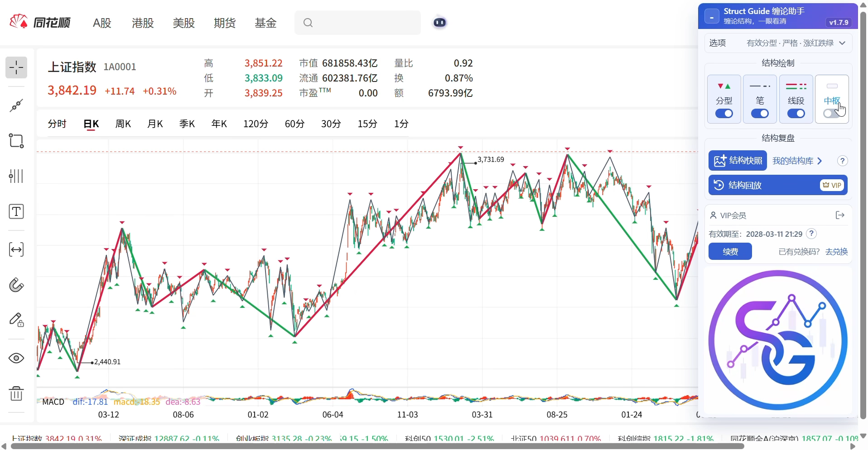Switch to the 分时 tab
868x450 pixels.
click(x=57, y=124)
